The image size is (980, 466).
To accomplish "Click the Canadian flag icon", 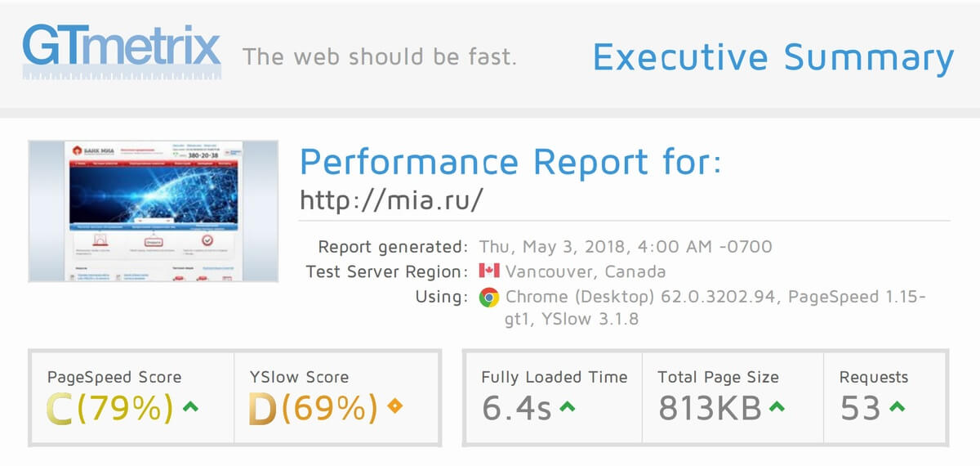I will coord(488,271).
